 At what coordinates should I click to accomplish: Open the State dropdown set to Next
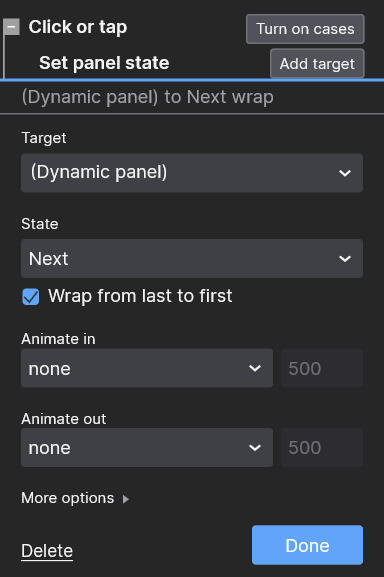point(192,258)
